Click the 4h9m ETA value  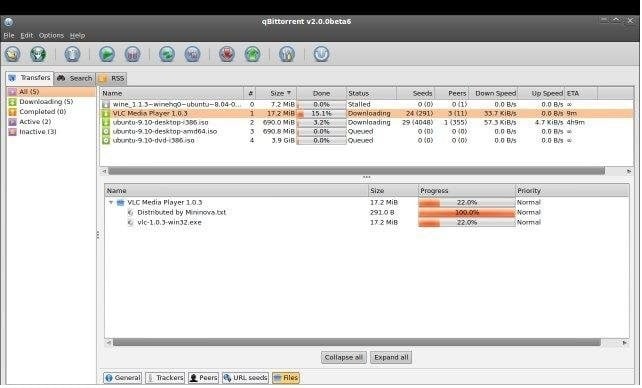coord(576,122)
